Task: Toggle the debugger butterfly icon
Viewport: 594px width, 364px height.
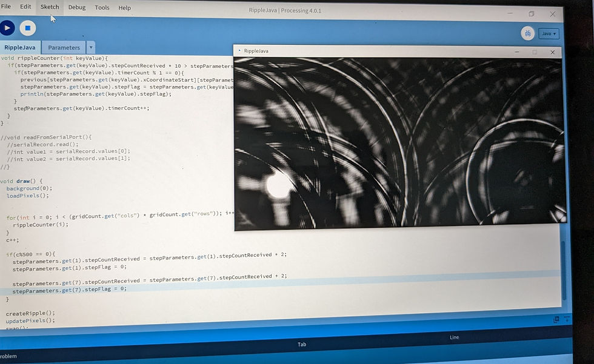Action: [527, 33]
